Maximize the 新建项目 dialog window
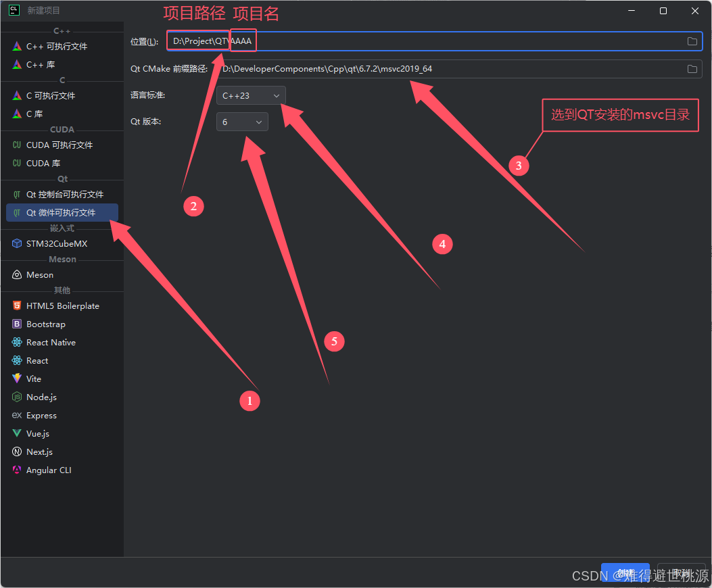 click(663, 11)
